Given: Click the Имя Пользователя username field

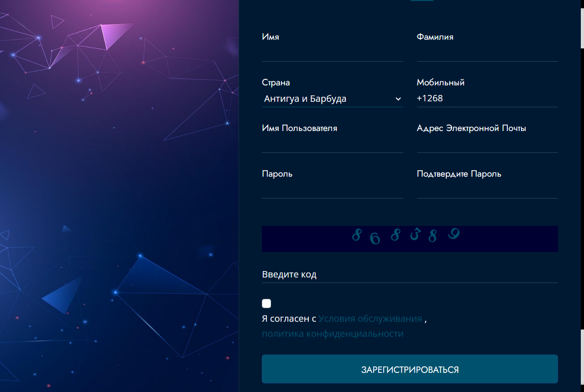Looking at the screenshot, I should point(332,144).
